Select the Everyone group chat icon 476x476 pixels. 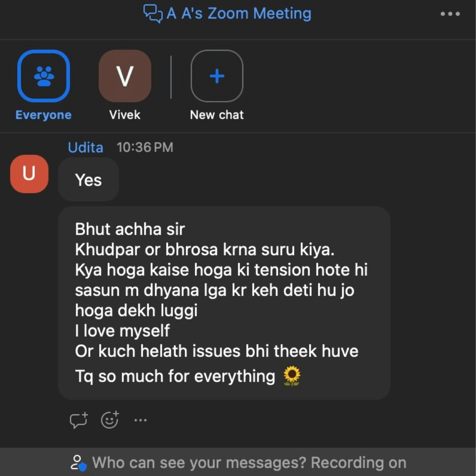(x=44, y=76)
